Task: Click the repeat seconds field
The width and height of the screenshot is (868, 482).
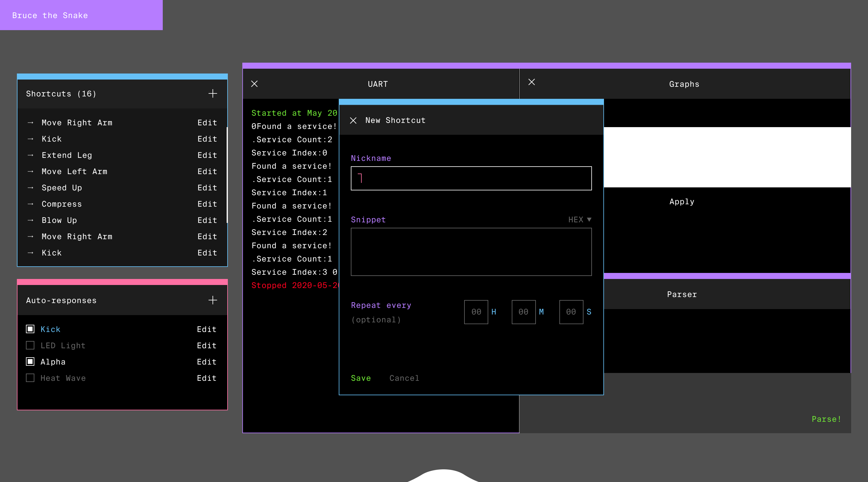Action: (x=571, y=312)
